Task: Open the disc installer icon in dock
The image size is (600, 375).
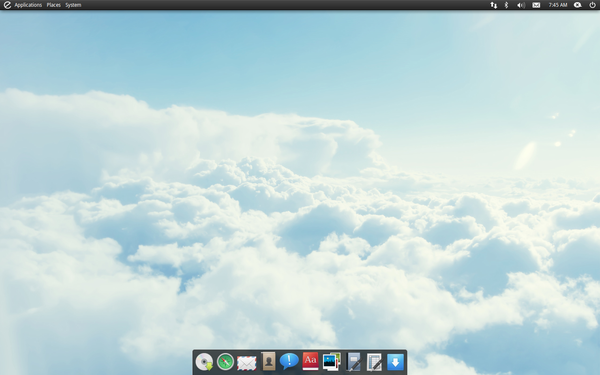Action: pyautogui.click(x=204, y=362)
